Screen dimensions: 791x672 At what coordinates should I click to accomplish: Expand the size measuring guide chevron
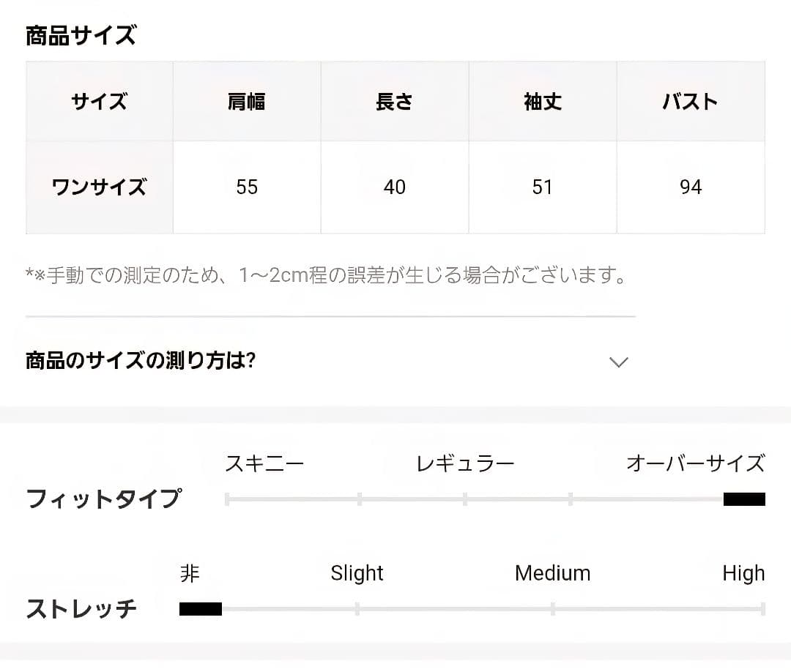click(619, 362)
